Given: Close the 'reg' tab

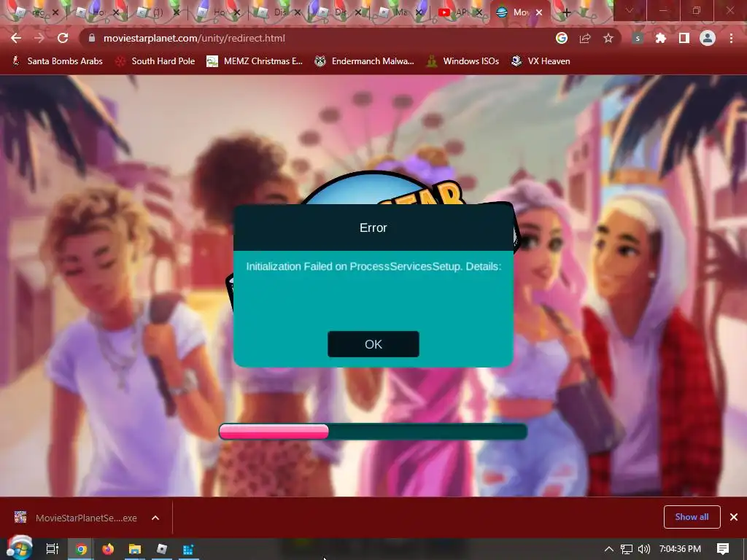Looking at the screenshot, I should point(55,12).
